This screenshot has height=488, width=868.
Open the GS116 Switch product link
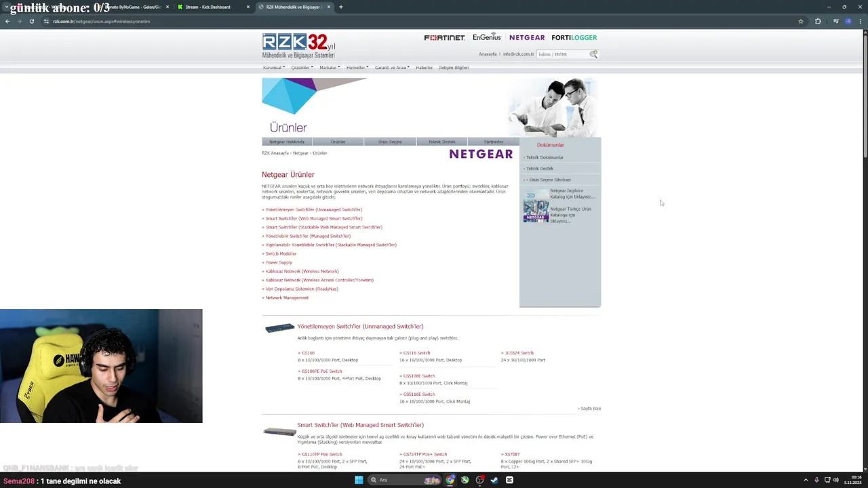click(415, 353)
